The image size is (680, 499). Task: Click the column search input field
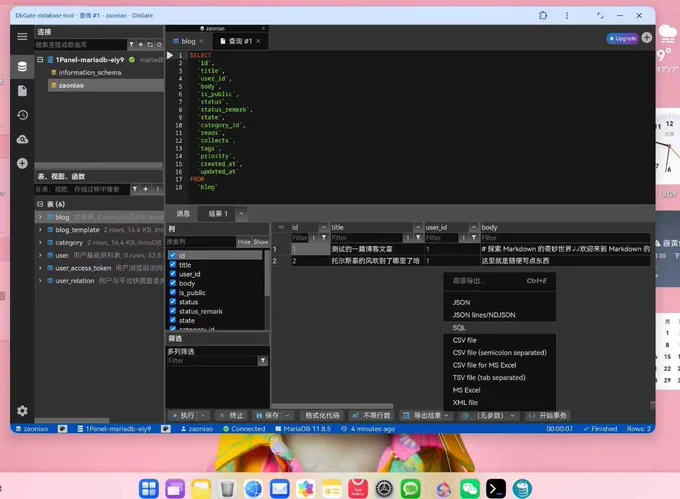click(x=201, y=241)
